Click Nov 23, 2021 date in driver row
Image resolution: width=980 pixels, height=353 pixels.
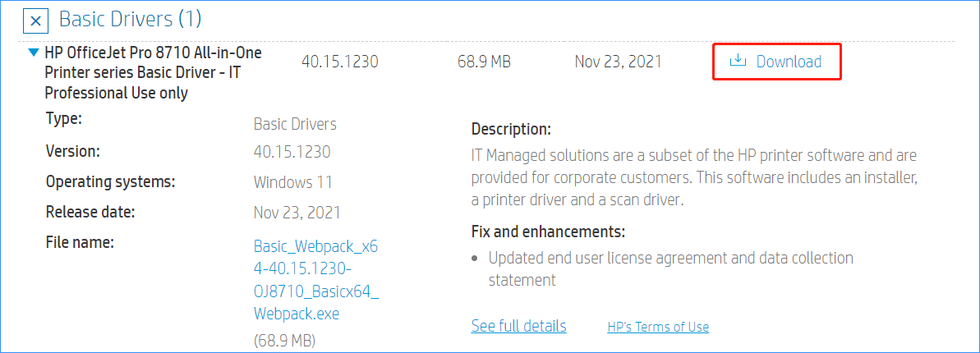tap(619, 62)
